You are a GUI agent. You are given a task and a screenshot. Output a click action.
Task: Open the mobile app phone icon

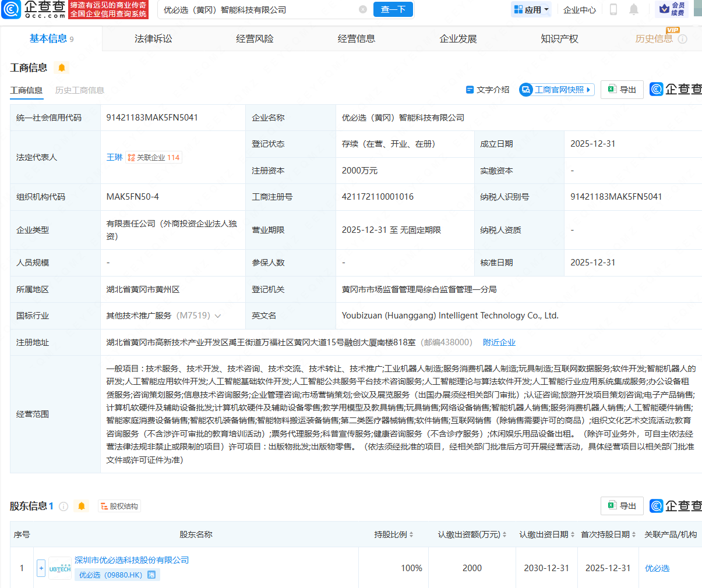click(x=613, y=10)
